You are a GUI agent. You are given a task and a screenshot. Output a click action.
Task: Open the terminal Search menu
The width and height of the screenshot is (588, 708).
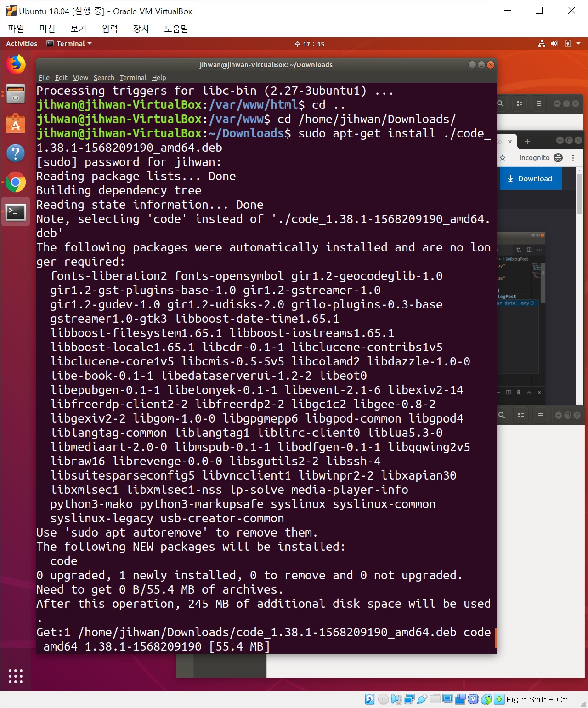click(104, 78)
